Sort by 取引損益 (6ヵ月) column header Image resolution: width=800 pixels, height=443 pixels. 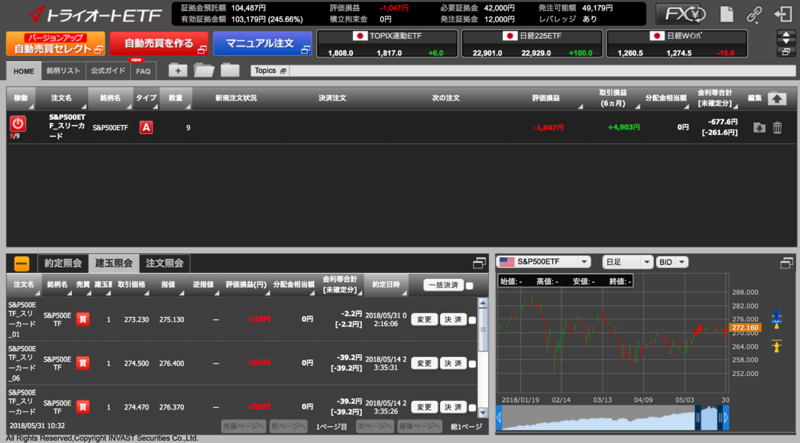(613, 98)
